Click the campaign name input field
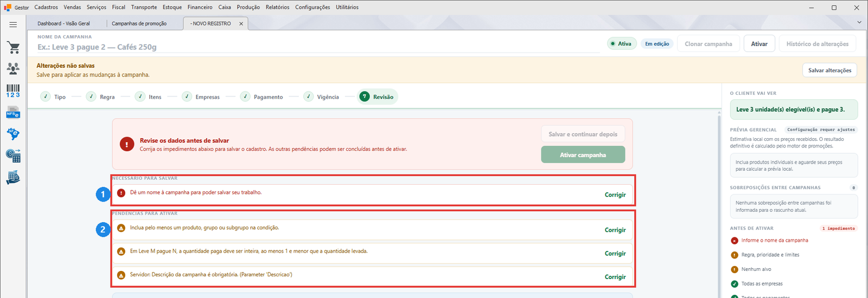This screenshot has width=868, height=298. pyautogui.click(x=318, y=47)
